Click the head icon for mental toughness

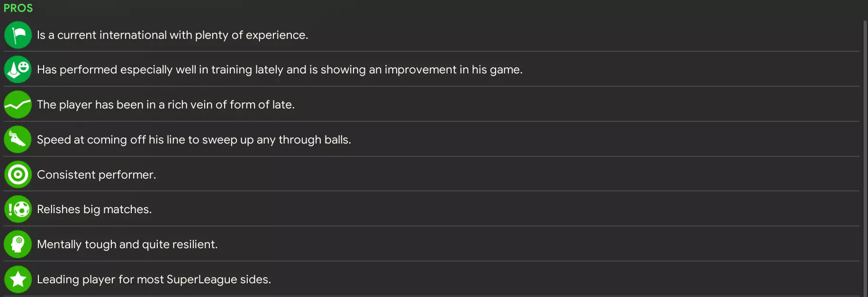pyautogui.click(x=18, y=244)
